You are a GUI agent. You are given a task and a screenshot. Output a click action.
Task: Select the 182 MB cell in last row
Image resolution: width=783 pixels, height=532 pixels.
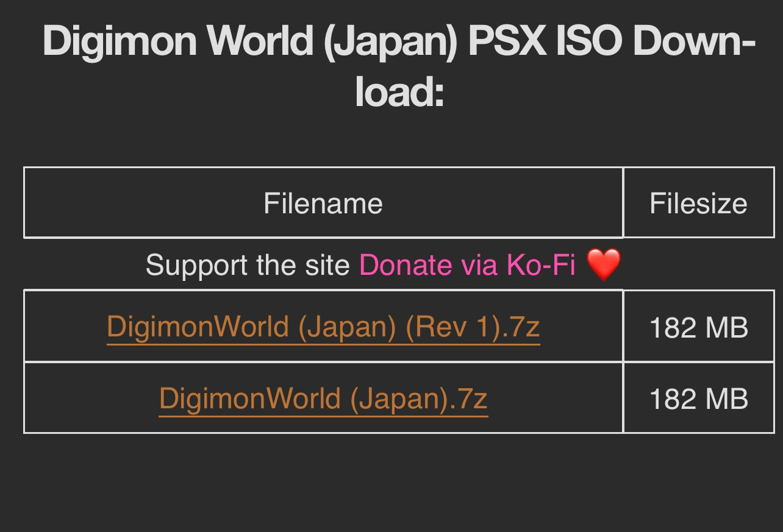pyautogui.click(x=699, y=398)
